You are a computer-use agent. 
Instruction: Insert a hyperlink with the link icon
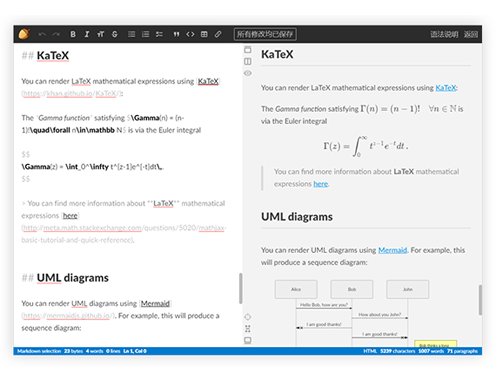click(218, 34)
